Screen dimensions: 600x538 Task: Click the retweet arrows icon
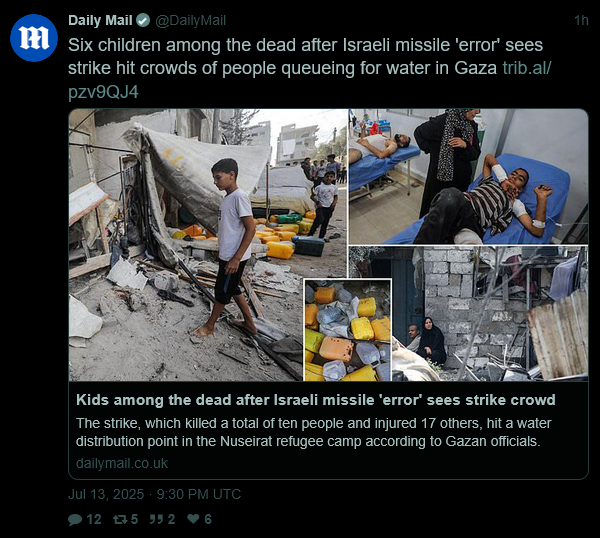coord(121,519)
